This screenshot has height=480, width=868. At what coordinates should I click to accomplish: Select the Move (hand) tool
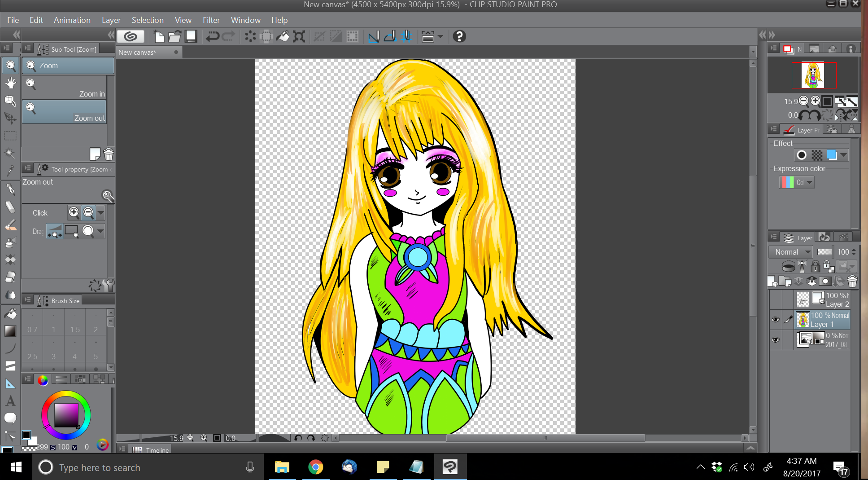coord(10,83)
